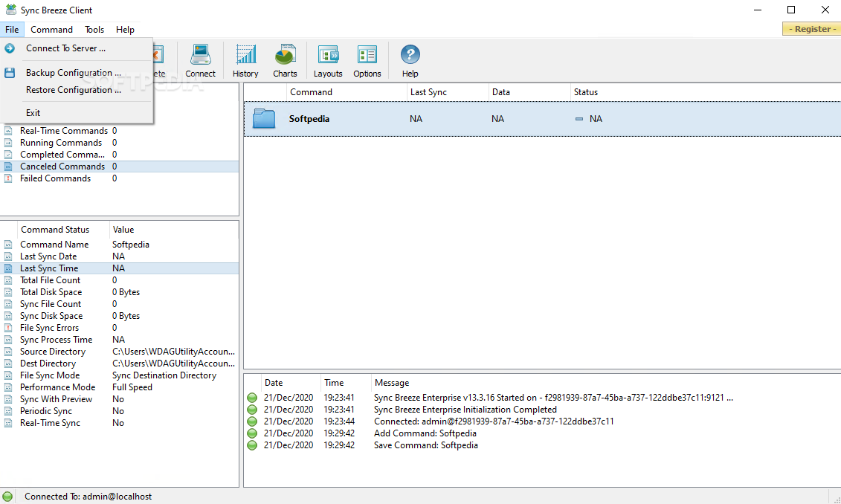Open the Help menu

pyautogui.click(x=125, y=30)
